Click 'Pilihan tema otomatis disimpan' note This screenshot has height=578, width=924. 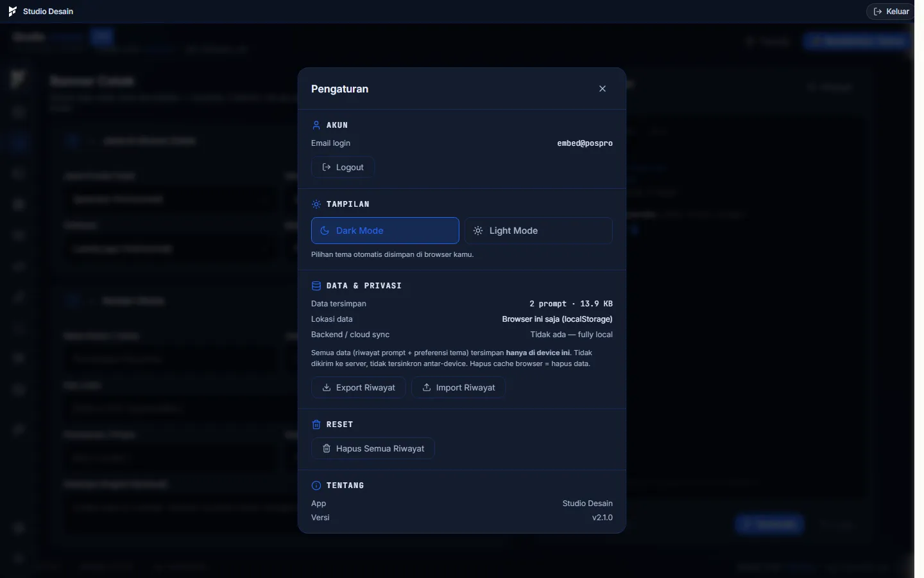[x=392, y=254]
